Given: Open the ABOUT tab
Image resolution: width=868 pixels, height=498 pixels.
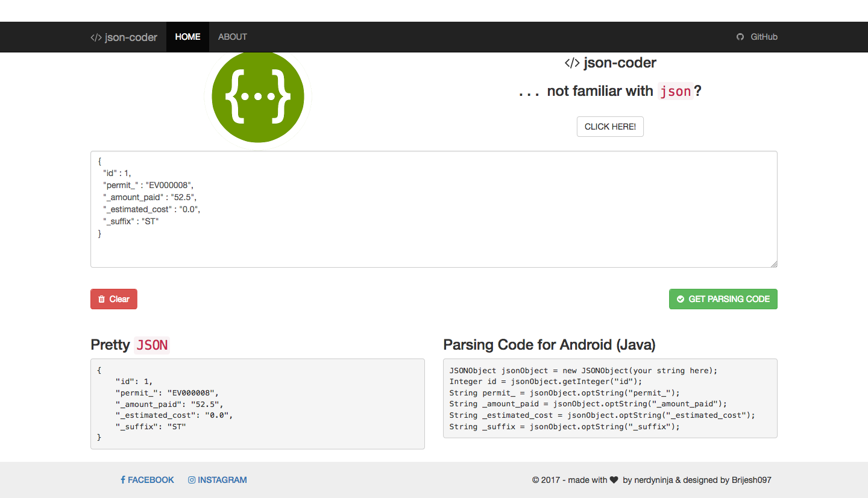Looking at the screenshot, I should click(232, 37).
